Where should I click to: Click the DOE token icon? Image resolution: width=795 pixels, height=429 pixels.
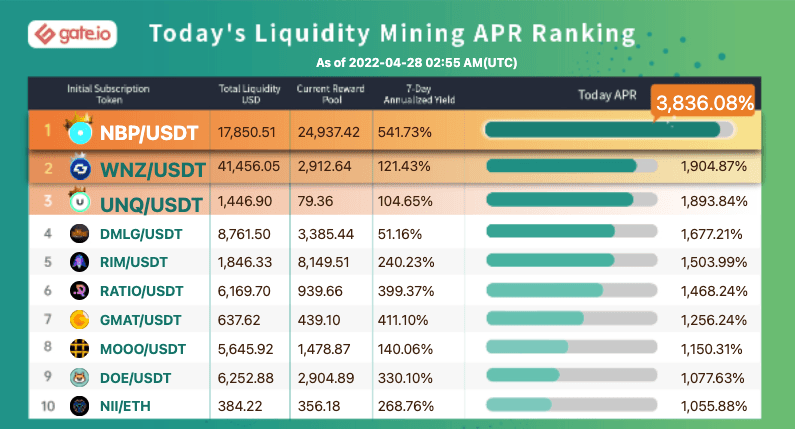click(x=79, y=378)
